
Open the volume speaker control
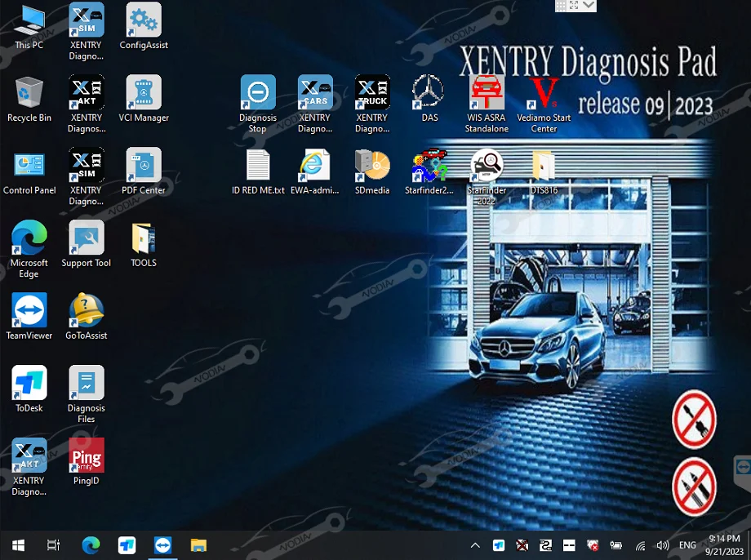pyautogui.click(x=663, y=545)
